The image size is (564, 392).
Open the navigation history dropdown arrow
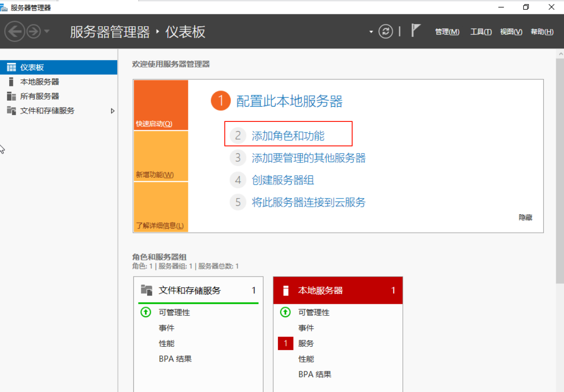click(47, 32)
